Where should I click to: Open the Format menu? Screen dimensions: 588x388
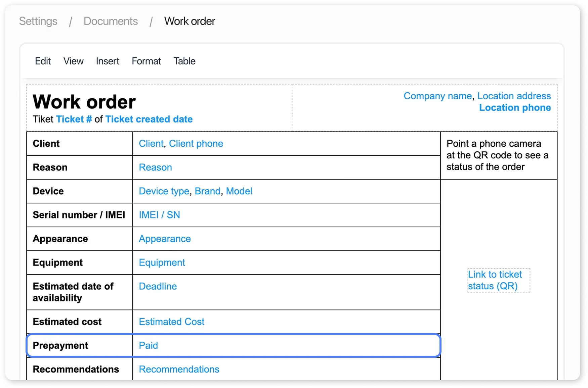[146, 61]
